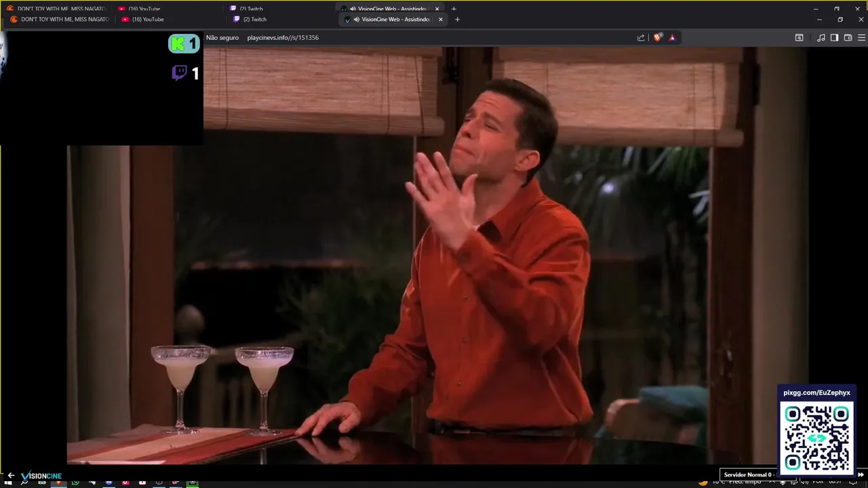Mute VisionCine tab via speaker icon, lower row
Viewport: 868px width, 488px height.
[357, 20]
